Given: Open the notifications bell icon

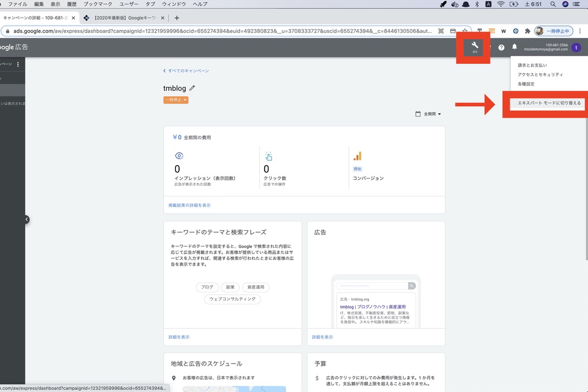Looking at the screenshot, I should coord(514,47).
